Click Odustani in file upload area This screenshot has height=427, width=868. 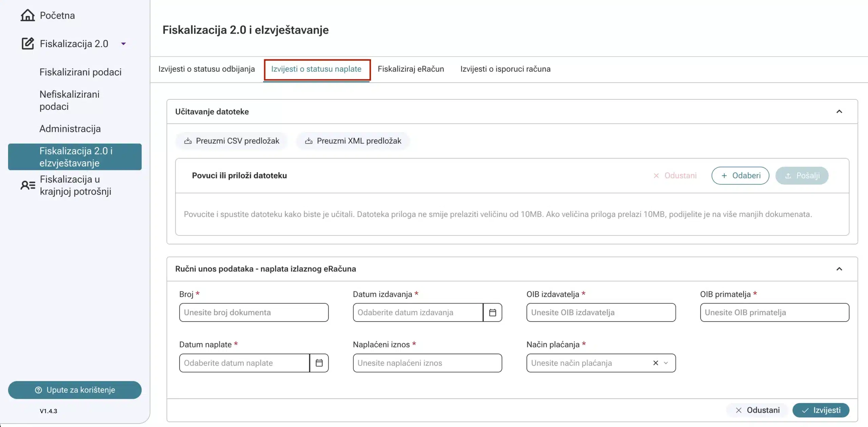[675, 176]
